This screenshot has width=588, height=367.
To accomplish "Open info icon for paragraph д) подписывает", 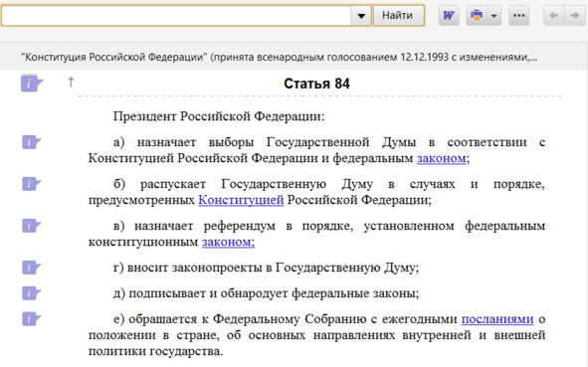I will pos(31,293).
